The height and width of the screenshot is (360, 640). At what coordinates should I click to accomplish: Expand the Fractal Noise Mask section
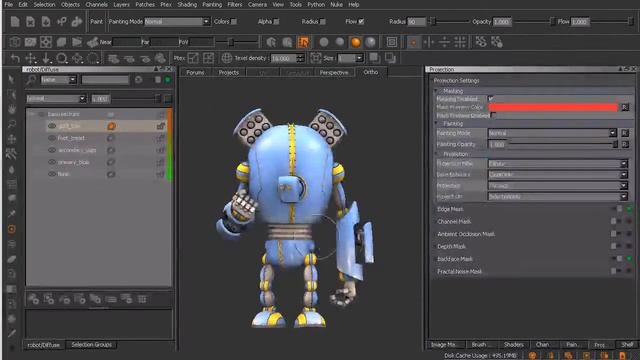pos(459,271)
